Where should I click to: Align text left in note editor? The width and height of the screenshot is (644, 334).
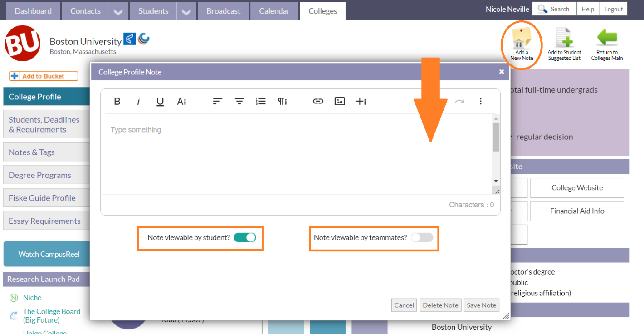pyautogui.click(x=218, y=101)
